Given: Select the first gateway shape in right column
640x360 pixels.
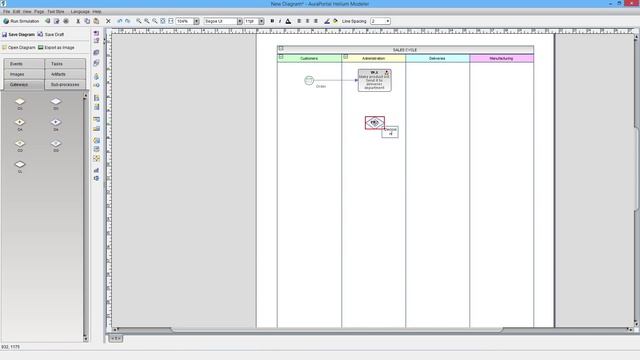Looking at the screenshot, I should pos(56,101).
